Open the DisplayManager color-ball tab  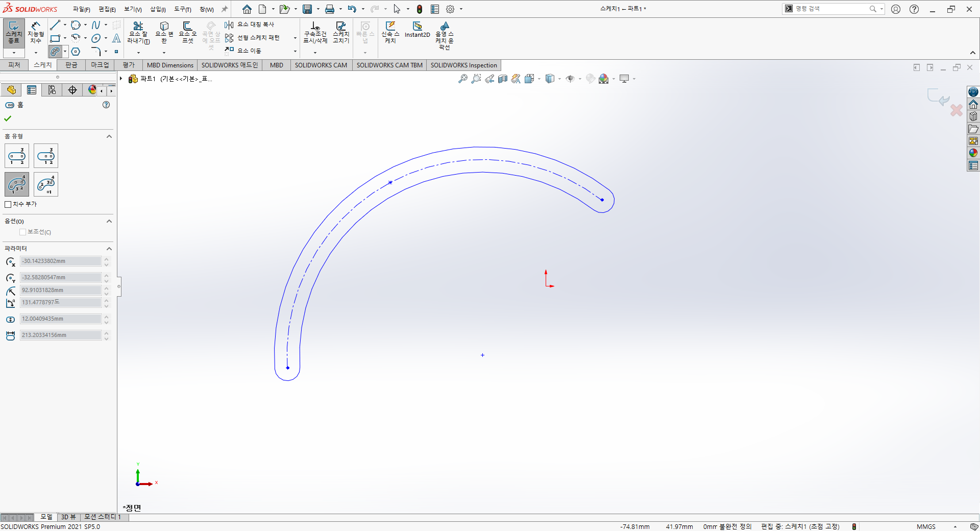pos(92,90)
